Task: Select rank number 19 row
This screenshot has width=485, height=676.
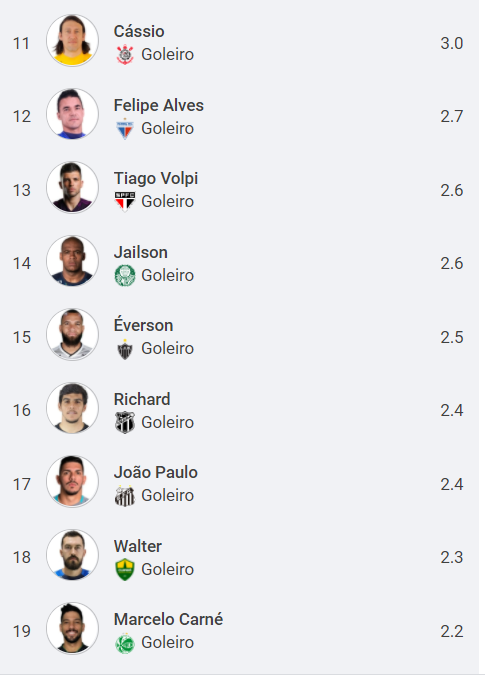Action: click(x=239, y=631)
